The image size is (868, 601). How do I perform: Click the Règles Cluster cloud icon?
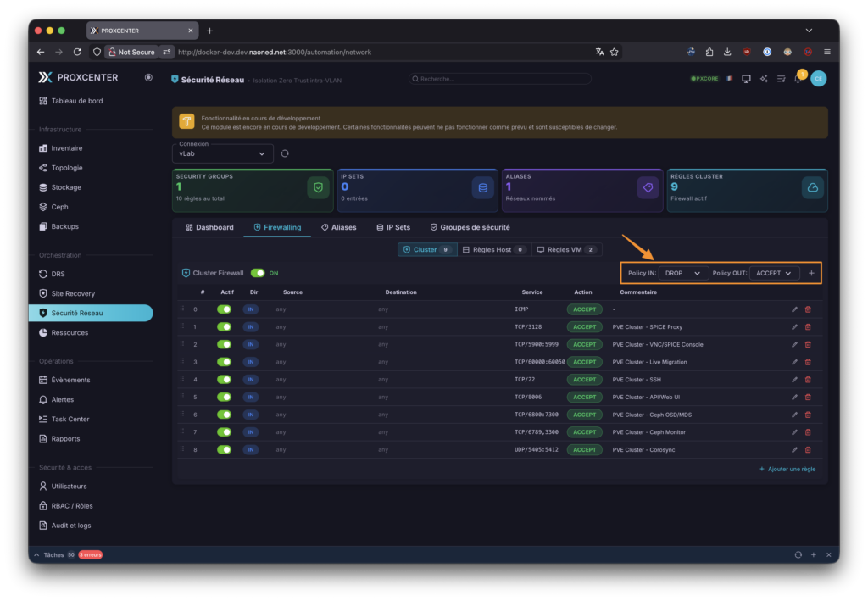point(812,188)
